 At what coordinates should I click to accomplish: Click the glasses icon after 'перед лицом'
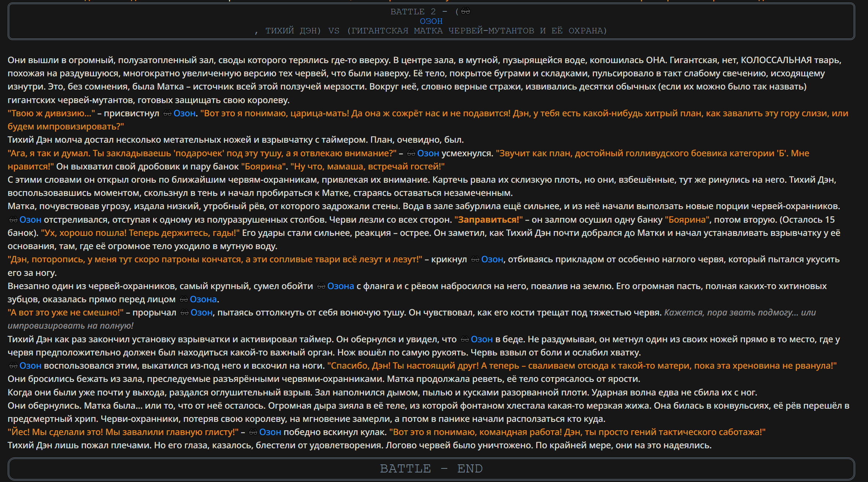tap(184, 300)
